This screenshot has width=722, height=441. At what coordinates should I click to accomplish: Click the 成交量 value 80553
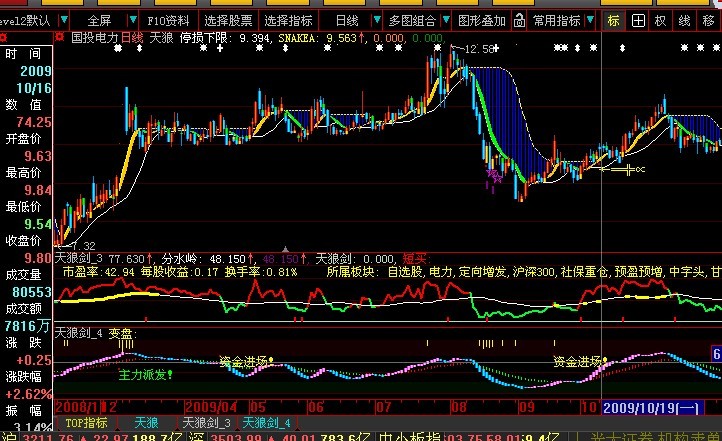[32, 292]
